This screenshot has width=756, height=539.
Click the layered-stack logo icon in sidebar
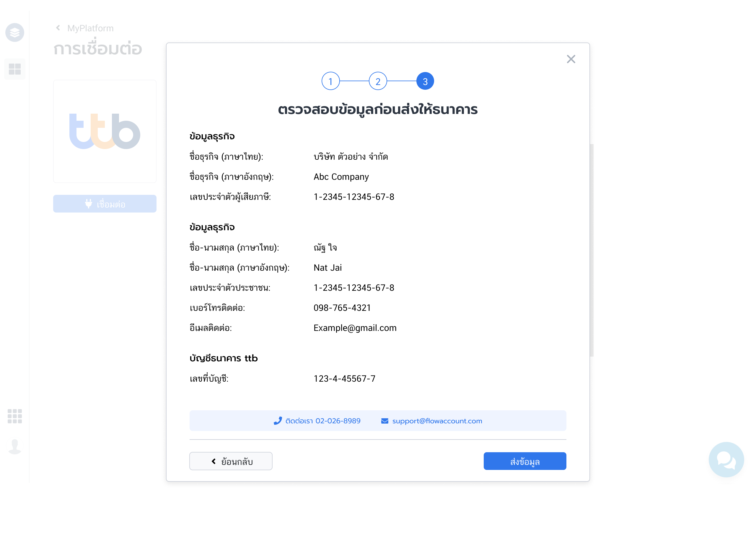point(14,32)
